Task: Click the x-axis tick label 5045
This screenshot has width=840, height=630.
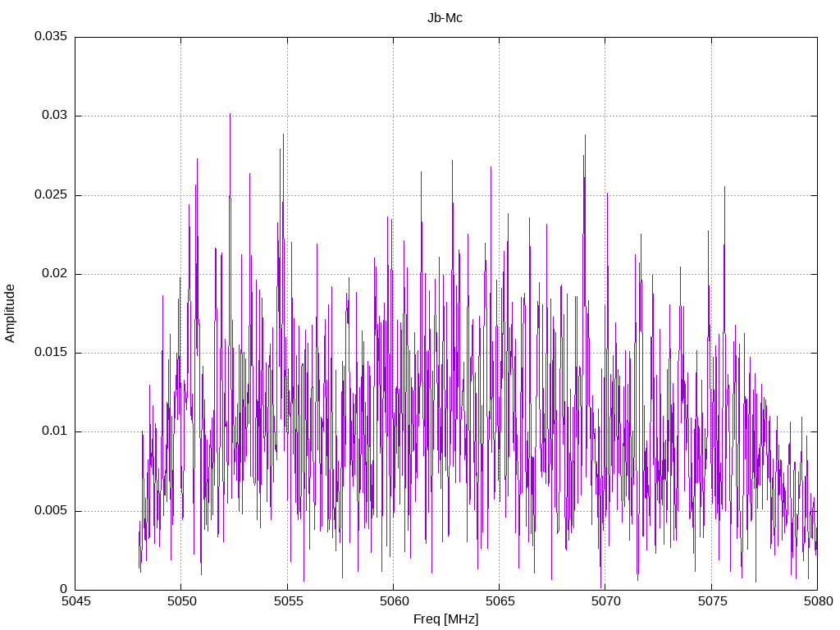Action: pyautogui.click(x=76, y=601)
